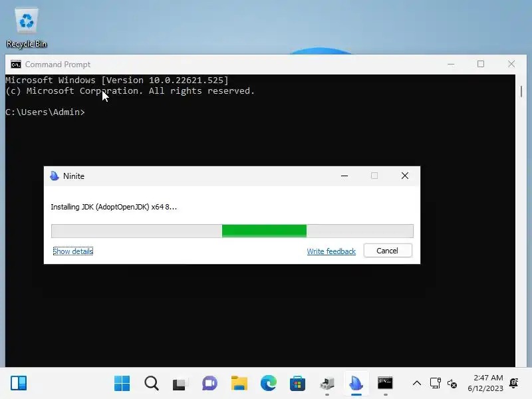
Task: Open the Widgets panel on the taskbar
Action: [19, 384]
